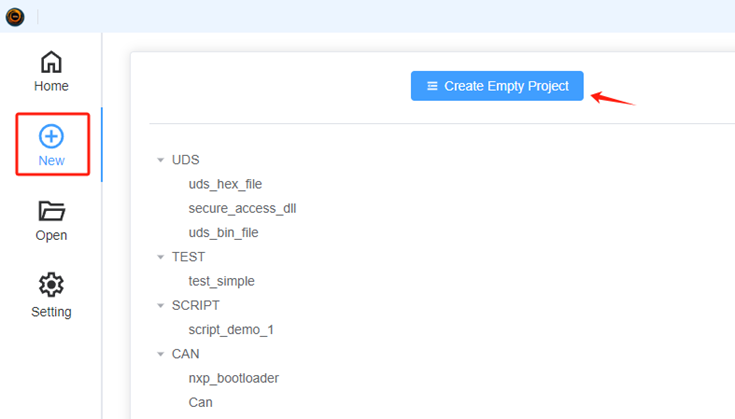Click the app logo in title bar
This screenshot has width=735, height=419.
[x=15, y=16]
